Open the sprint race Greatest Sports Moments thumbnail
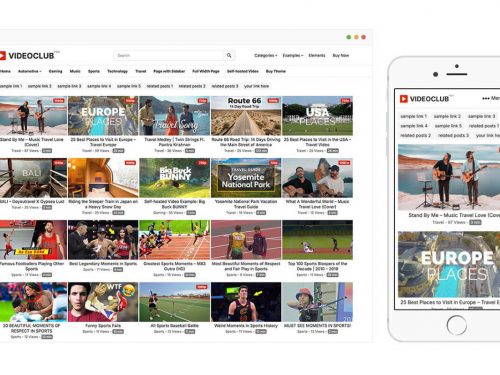 [x=175, y=240]
